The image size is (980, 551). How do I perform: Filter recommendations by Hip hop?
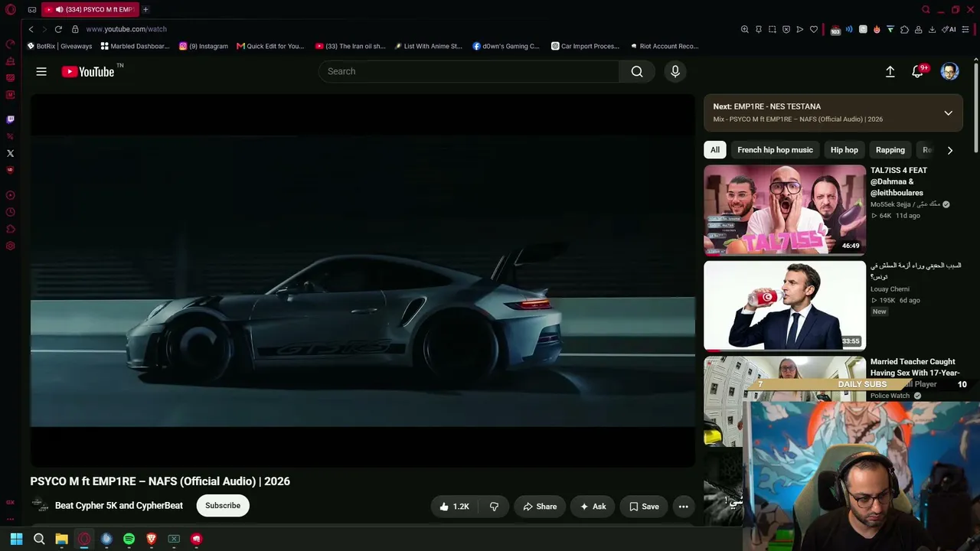click(x=844, y=150)
